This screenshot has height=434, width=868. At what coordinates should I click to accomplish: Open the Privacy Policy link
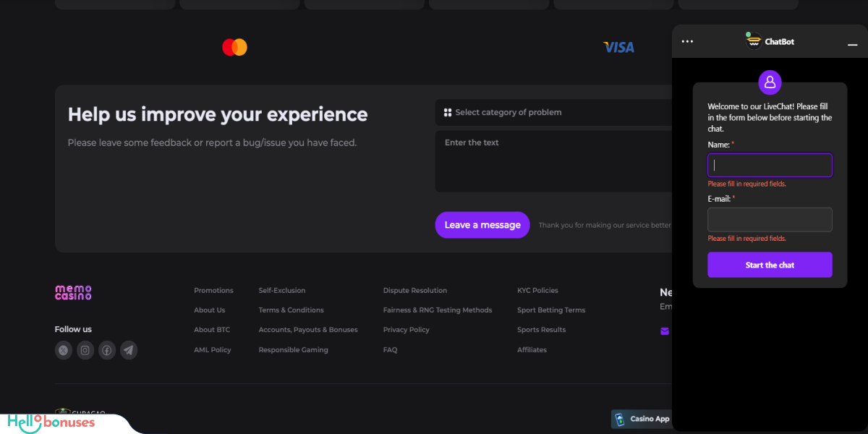tap(407, 329)
